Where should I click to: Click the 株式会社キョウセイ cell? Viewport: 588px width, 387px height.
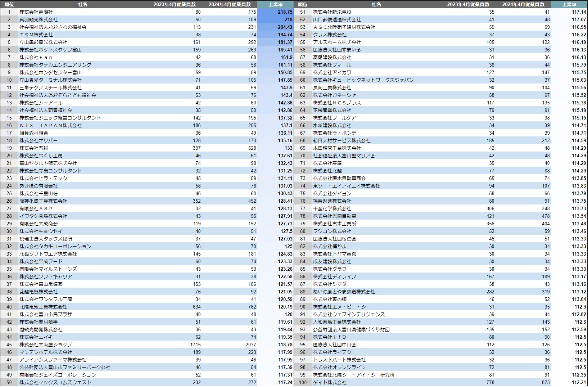point(41,231)
